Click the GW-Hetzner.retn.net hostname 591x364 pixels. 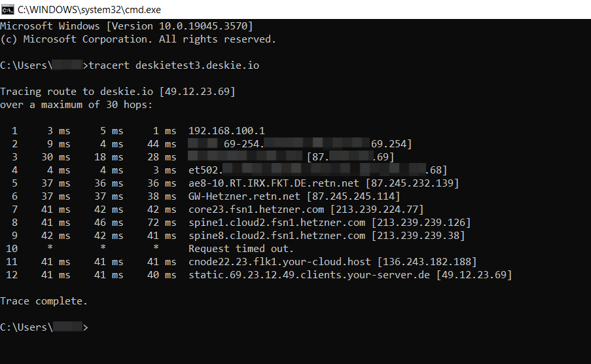244,196
